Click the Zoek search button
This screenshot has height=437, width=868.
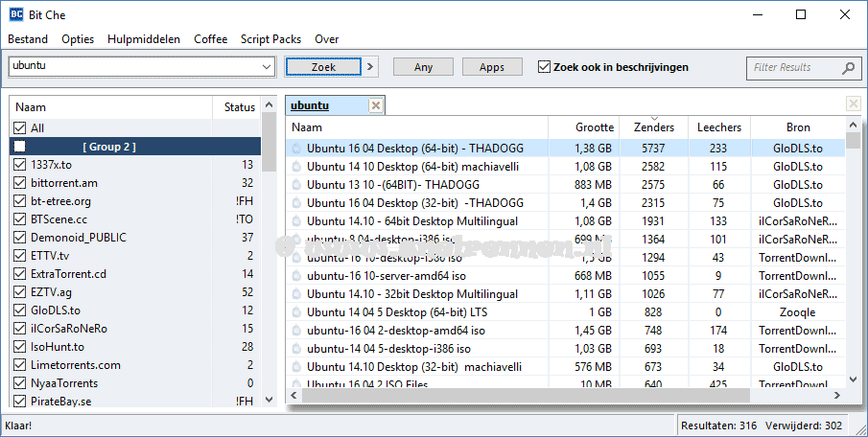[x=323, y=67]
